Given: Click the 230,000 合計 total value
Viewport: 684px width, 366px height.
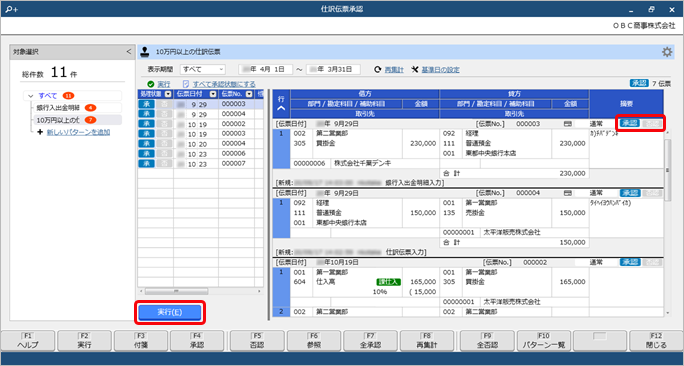Looking at the screenshot, I should [571, 173].
